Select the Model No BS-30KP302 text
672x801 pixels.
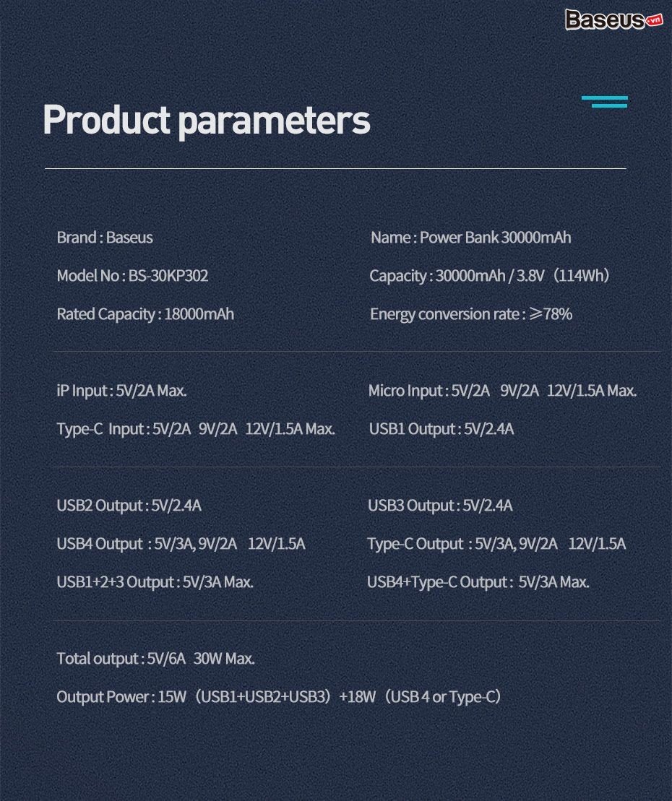132,276
